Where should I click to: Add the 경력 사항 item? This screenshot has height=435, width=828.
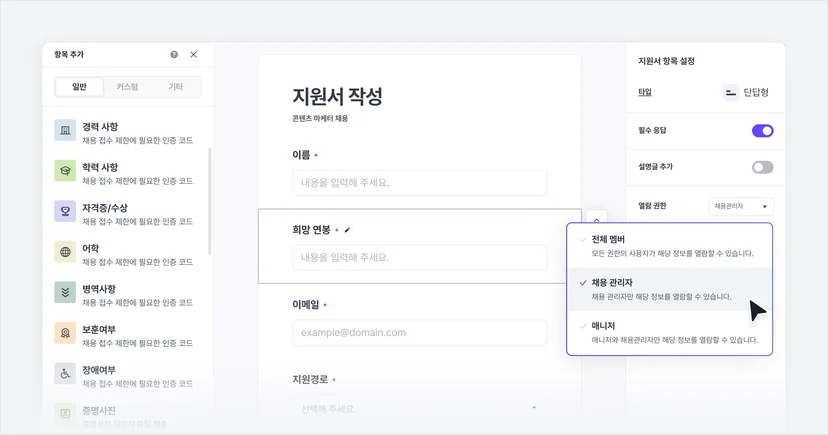point(125,133)
